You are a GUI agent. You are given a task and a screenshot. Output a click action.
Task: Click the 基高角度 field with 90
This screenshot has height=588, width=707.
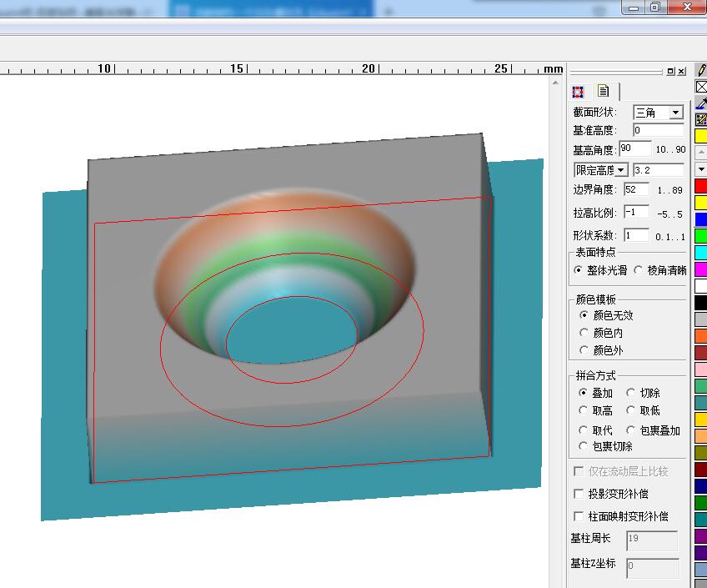(634, 148)
